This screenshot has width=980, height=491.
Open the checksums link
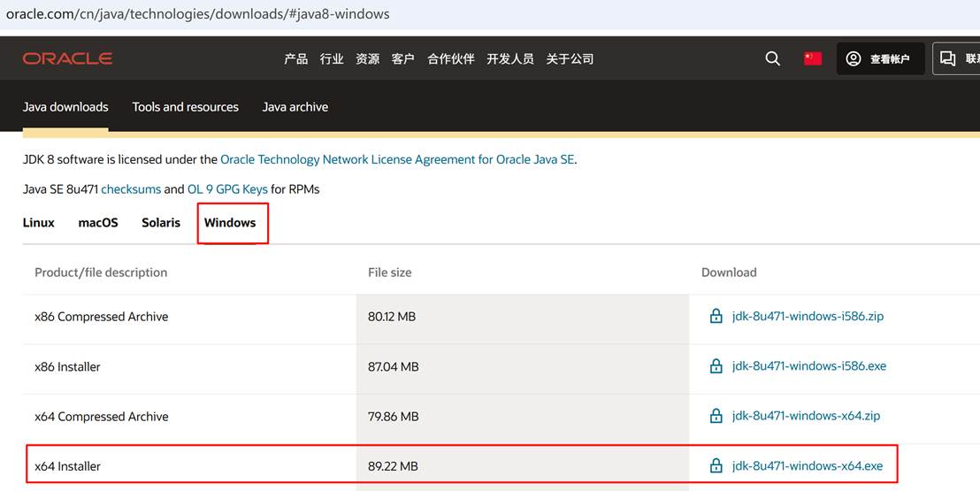pyautogui.click(x=131, y=189)
